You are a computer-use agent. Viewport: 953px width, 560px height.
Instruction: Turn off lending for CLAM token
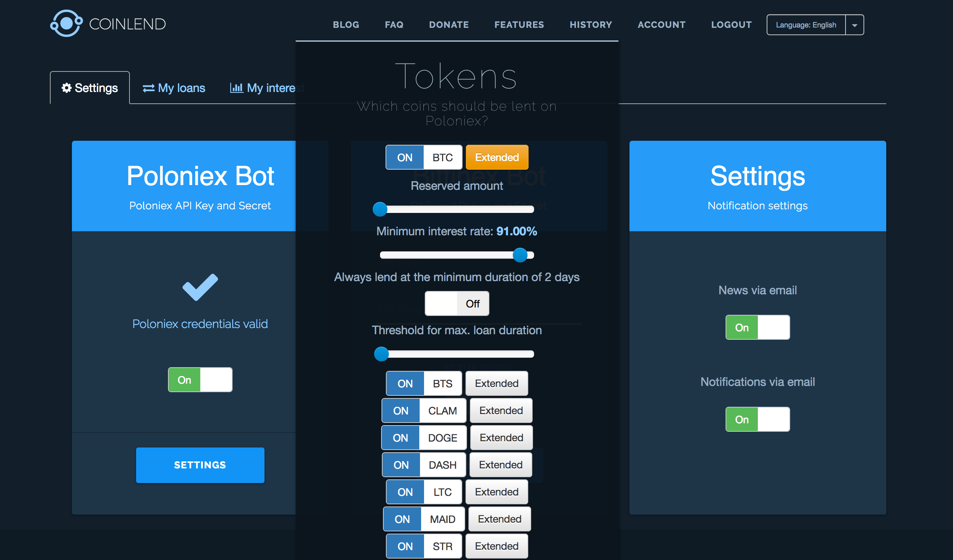(x=401, y=410)
